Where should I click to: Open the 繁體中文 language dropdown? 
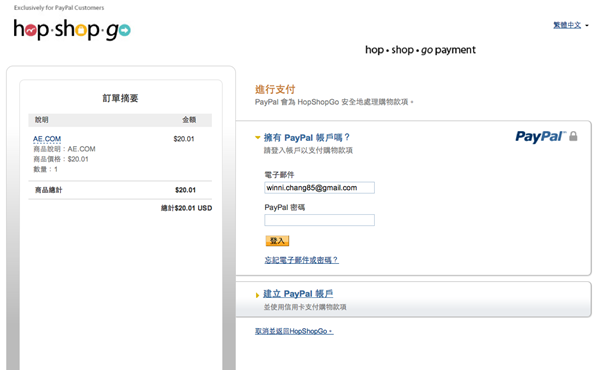[567, 25]
